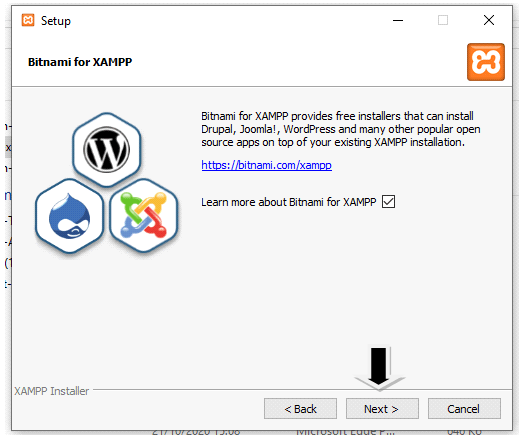Click the orange XAMPP logo in header

(x=486, y=62)
